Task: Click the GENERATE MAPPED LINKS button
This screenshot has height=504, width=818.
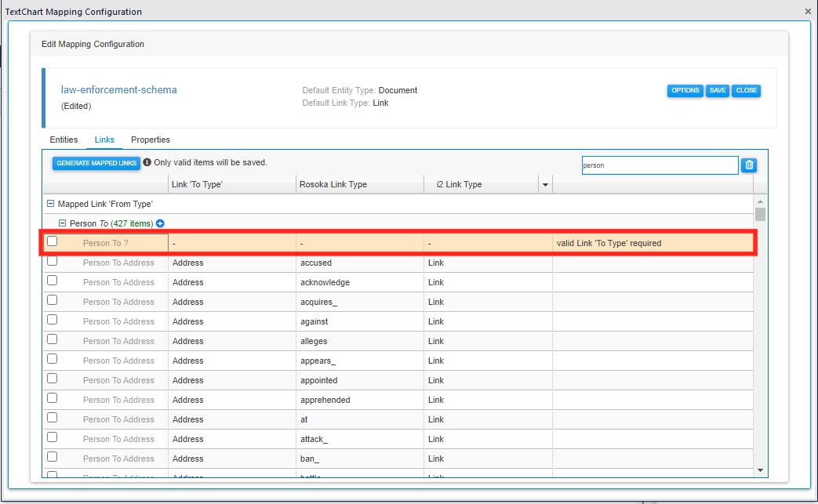Action: [x=96, y=162]
